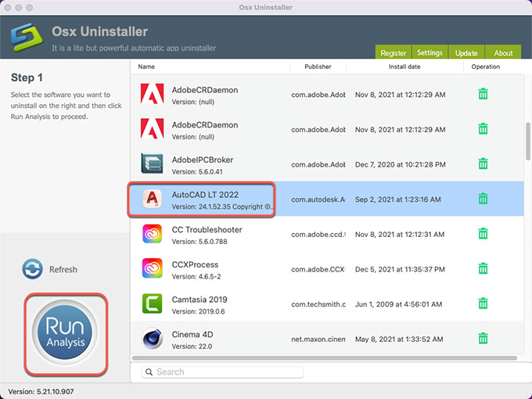Image resolution: width=532 pixels, height=399 pixels.
Task: Click the AdobeIPCBroker name text
Action: [203, 160]
